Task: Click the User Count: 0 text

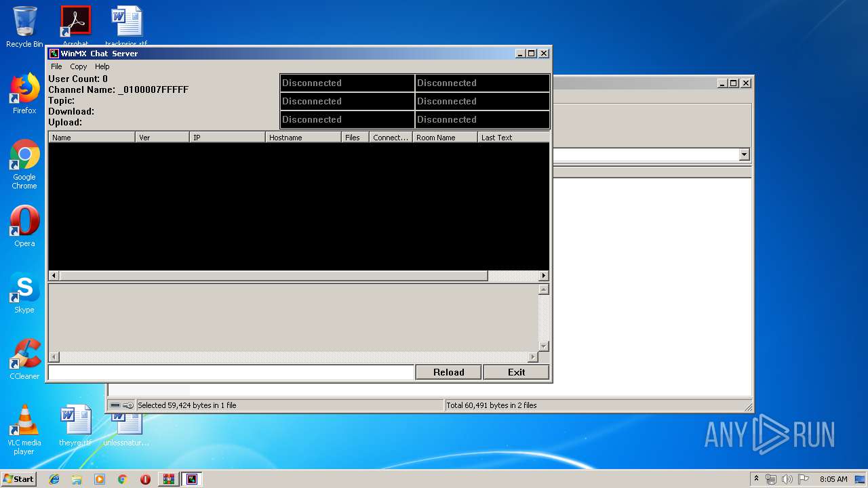Action: tap(78, 79)
